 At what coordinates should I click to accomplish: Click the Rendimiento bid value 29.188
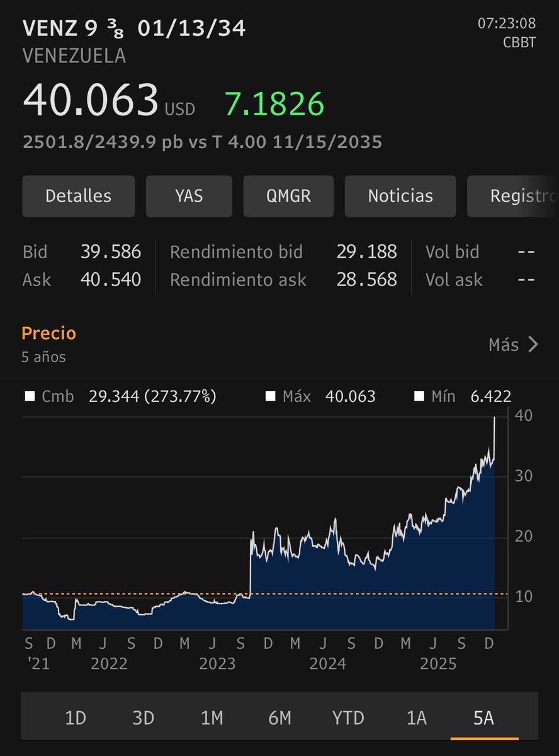tap(367, 252)
